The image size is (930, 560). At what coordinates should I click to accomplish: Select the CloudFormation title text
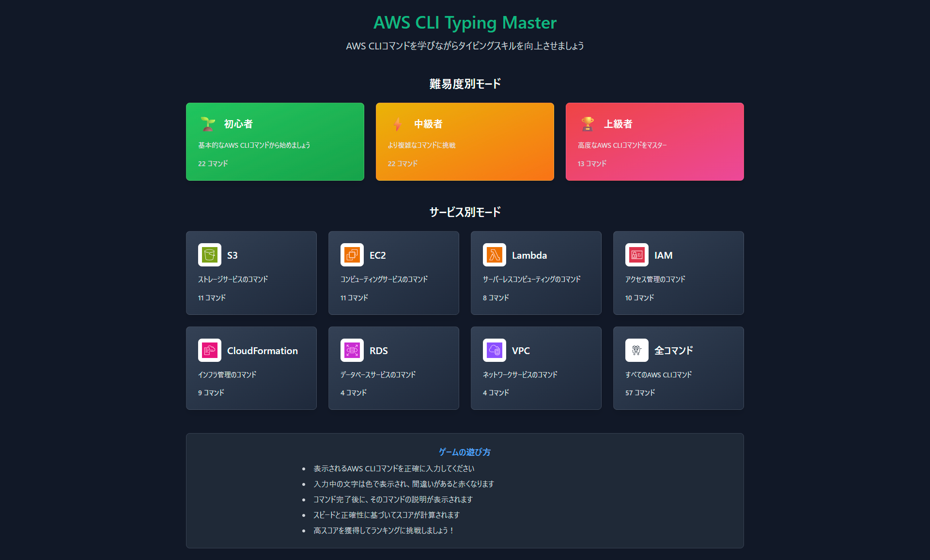pyautogui.click(x=262, y=351)
